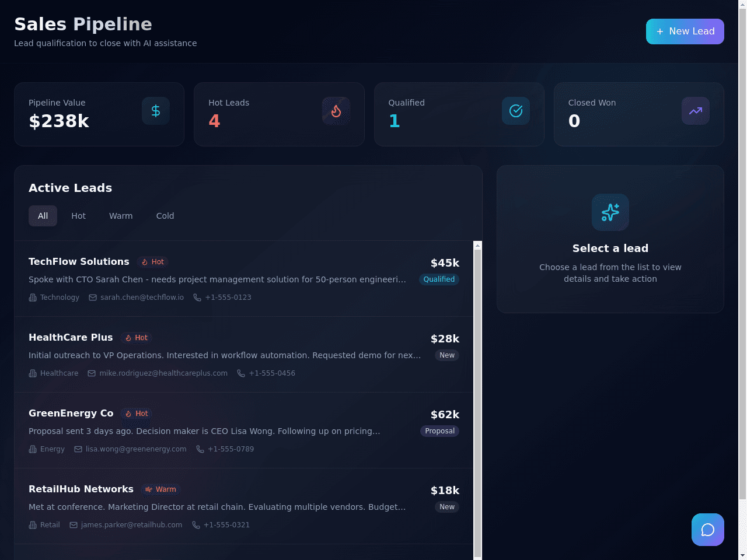
Task: Open the GreenEnergy Co lead
Action: 244,430
